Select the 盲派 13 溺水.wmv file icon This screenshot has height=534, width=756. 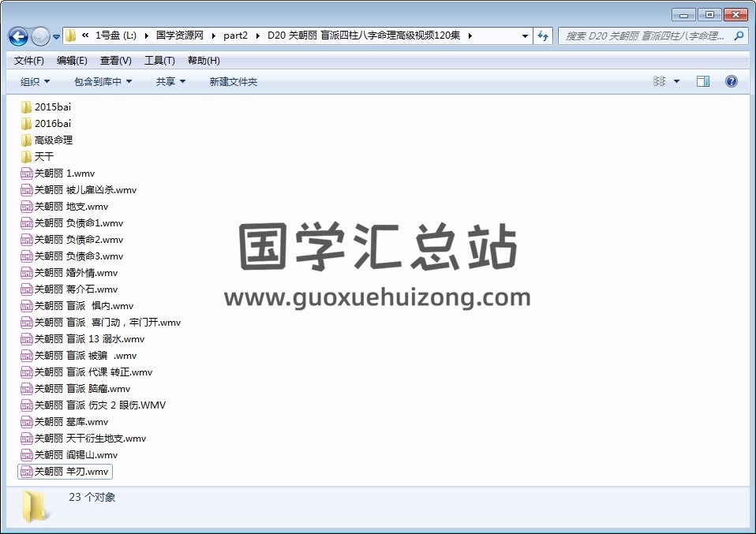click(x=27, y=339)
